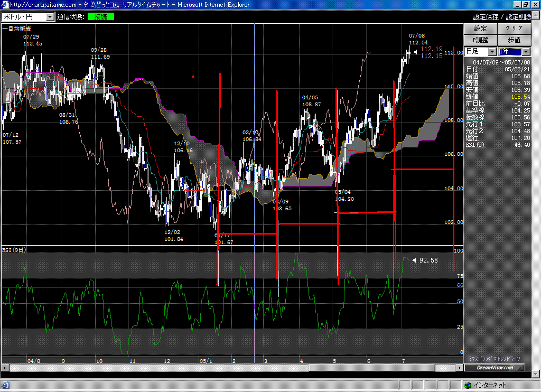Click the 07/29 112.45 peak label

click(33, 40)
